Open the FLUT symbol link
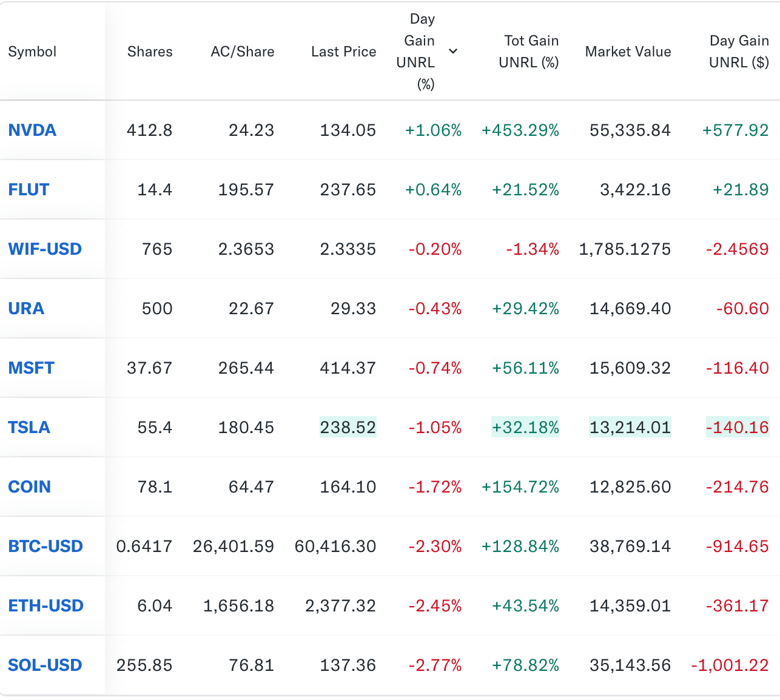This screenshot has height=700, width=780. (x=29, y=190)
